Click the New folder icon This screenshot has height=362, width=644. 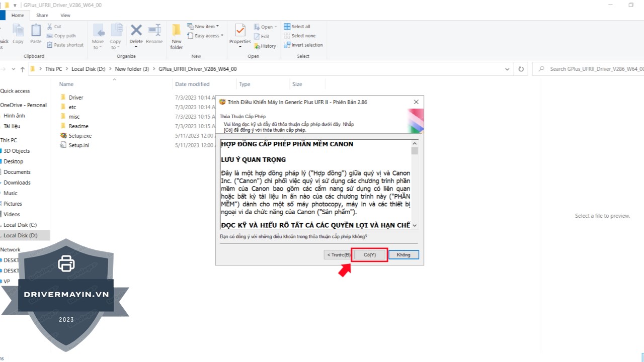(177, 36)
